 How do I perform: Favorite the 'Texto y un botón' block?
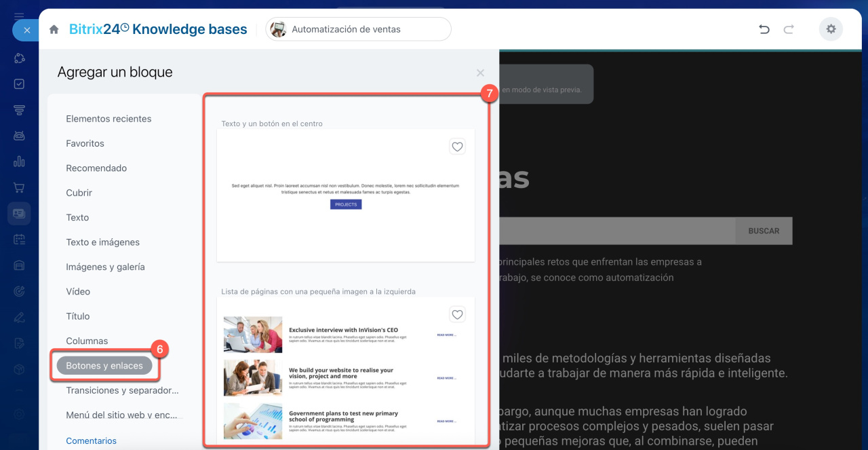[x=457, y=147]
